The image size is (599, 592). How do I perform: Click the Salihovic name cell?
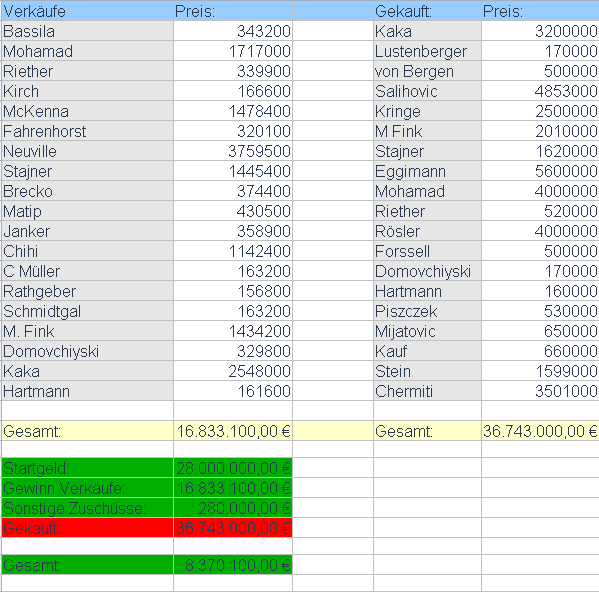pyautogui.click(x=427, y=91)
